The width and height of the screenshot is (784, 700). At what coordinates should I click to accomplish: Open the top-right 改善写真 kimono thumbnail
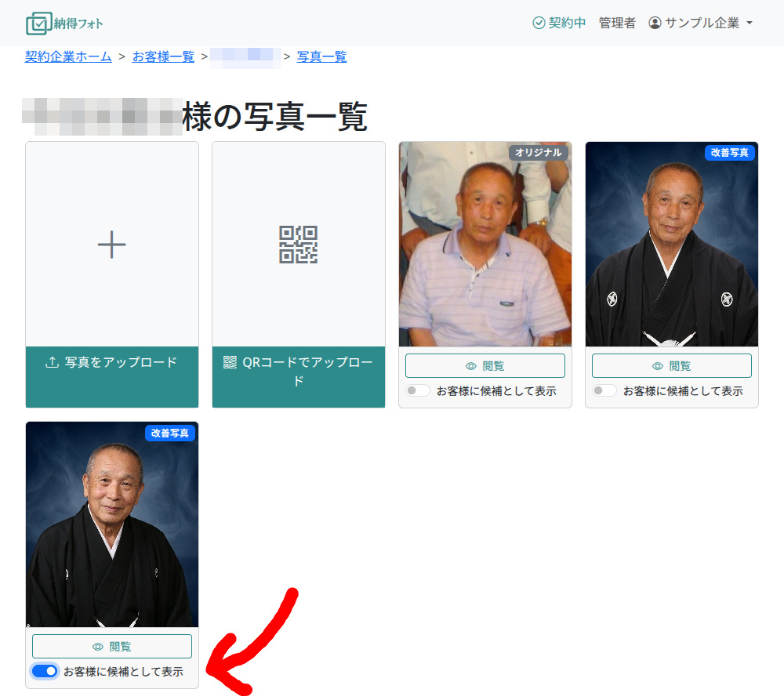[x=672, y=245]
